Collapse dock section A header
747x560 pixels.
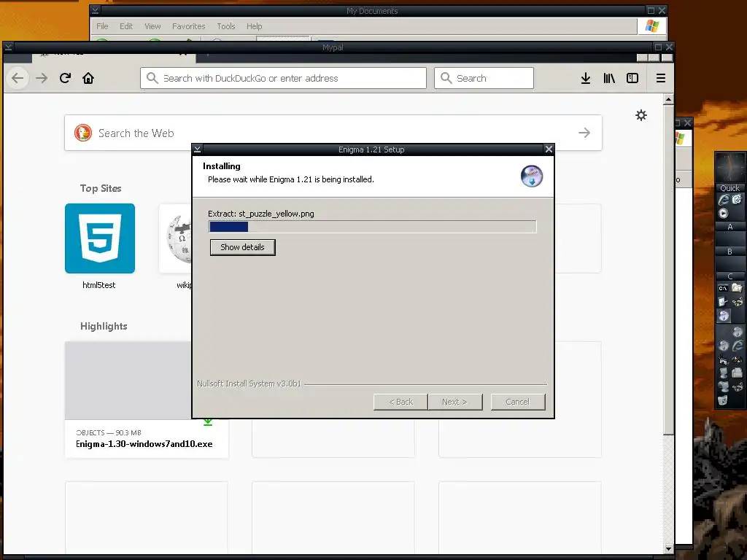coord(729,227)
